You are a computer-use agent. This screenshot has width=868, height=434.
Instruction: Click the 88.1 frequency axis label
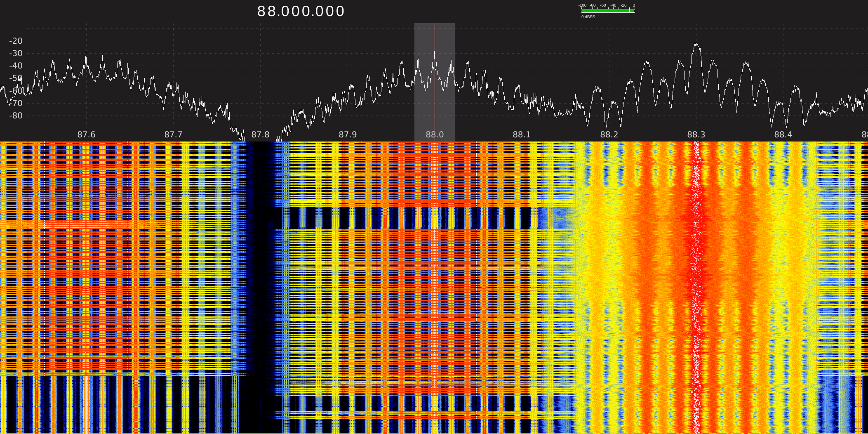pyautogui.click(x=522, y=134)
